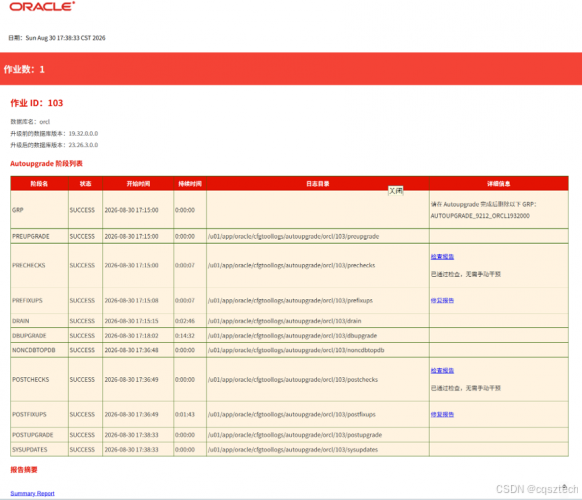582x500 pixels.
Task: Click '已通过检查，无需手动干预' in PRECHECKS row
Action: tap(466, 274)
